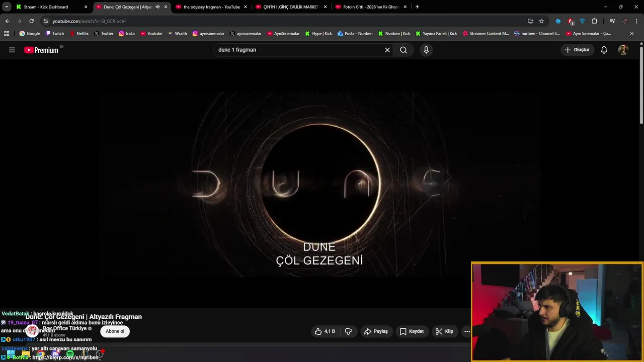Mute the Dune tab audio icon
644x362 pixels.
[157, 7]
